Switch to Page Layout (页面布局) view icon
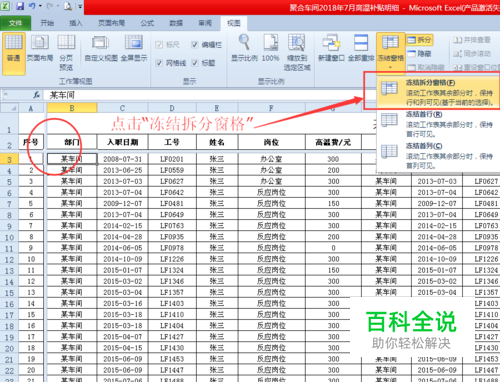 coord(40,48)
